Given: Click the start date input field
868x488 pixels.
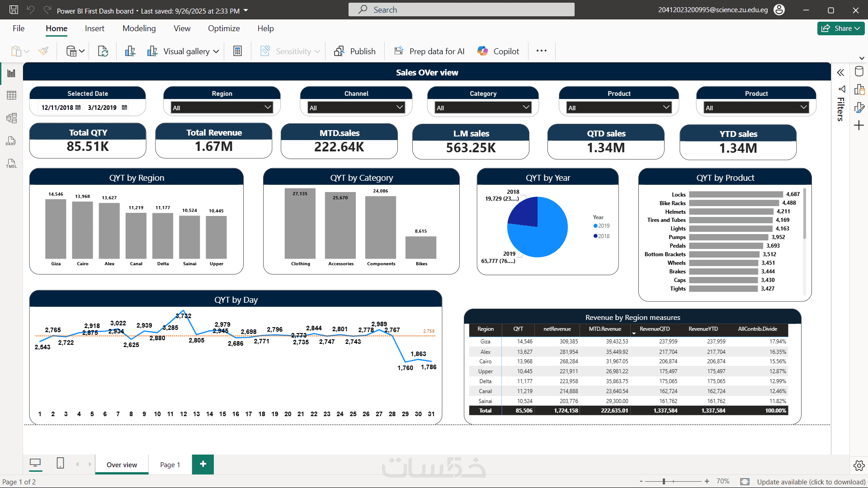Looking at the screenshot, I should point(57,108).
